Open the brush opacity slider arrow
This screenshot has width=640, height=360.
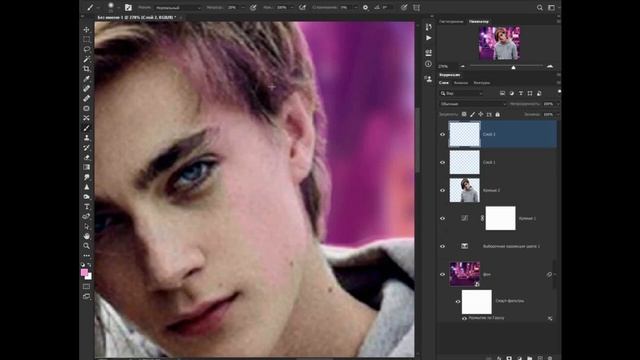coord(243,8)
